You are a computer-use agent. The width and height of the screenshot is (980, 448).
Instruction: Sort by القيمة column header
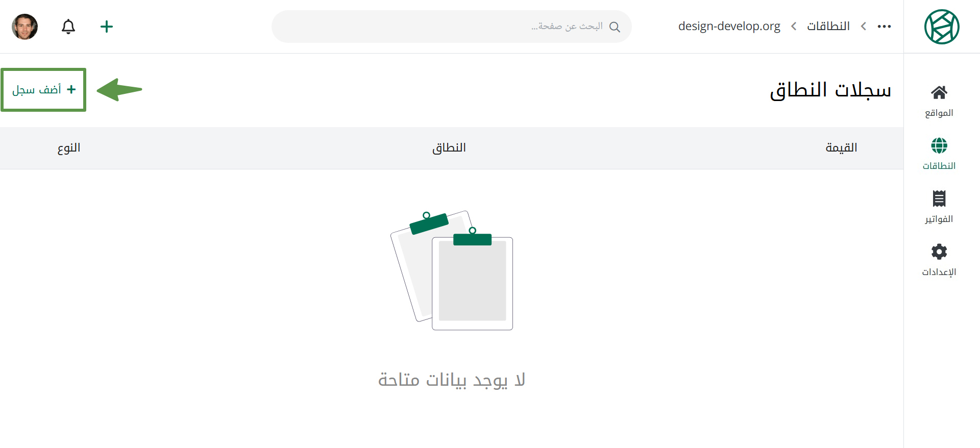[x=841, y=148]
